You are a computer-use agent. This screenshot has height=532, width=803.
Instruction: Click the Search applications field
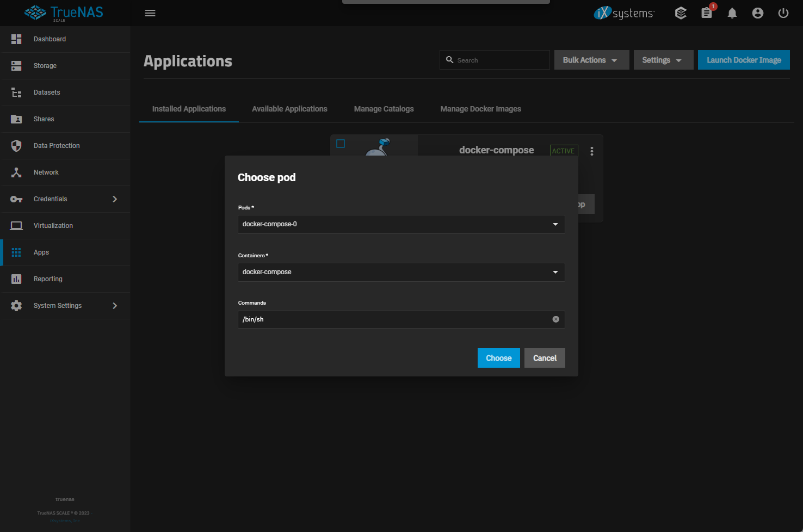coord(495,60)
